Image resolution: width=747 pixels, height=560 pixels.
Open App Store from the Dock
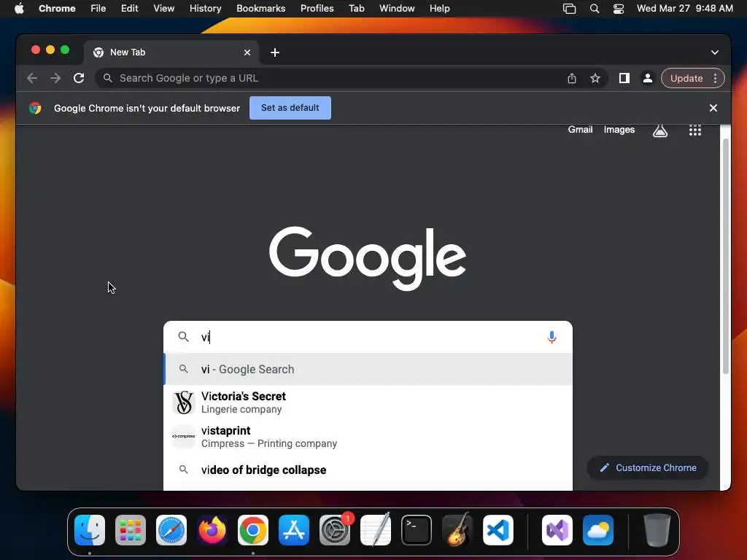coord(294,529)
